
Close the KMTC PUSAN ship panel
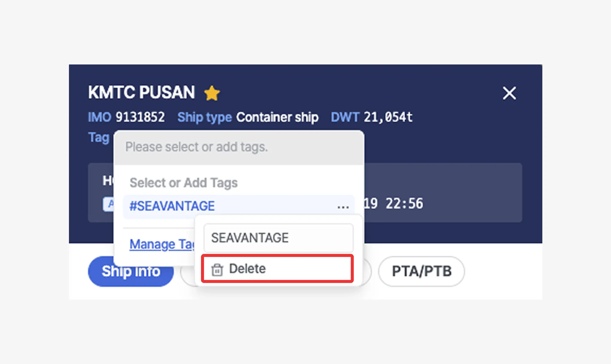509,93
